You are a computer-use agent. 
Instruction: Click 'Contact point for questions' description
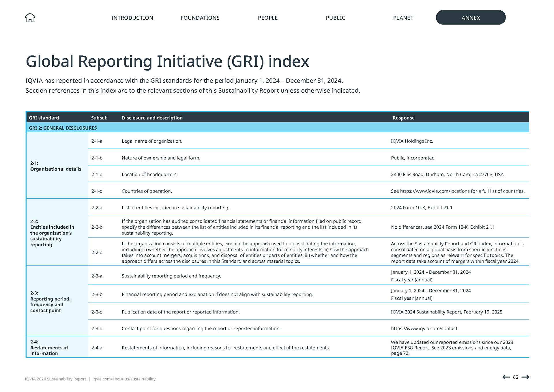pos(201,328)
